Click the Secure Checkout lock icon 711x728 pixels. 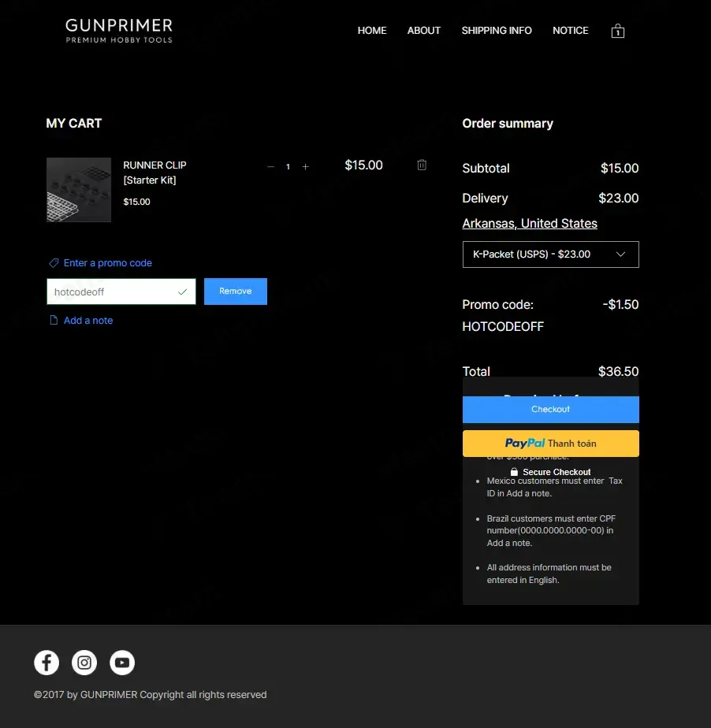click(x=514, y=472)
